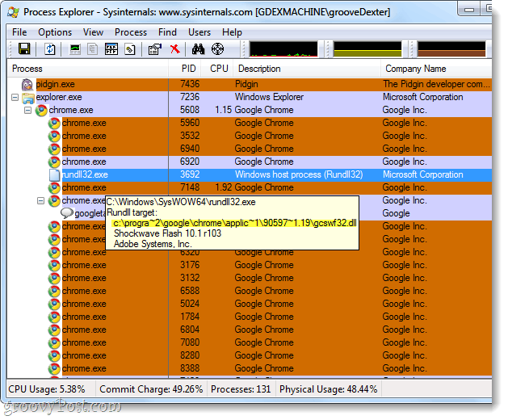
Task: Click the 'Processes: 131' status entry
Action: coord(241,389)
